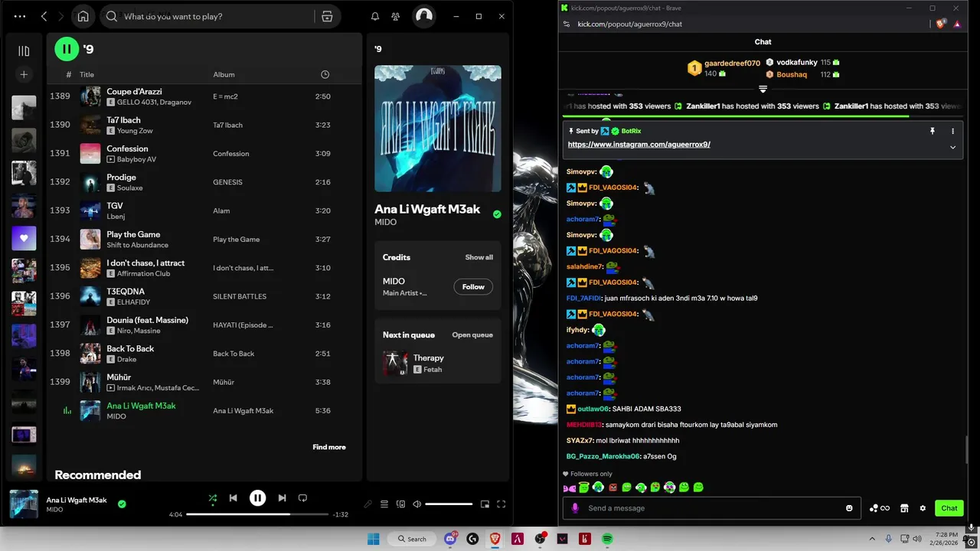Open miniplayer icon
Image resolution: width=980 pixels, height=551 pixels.
(485, 504)
